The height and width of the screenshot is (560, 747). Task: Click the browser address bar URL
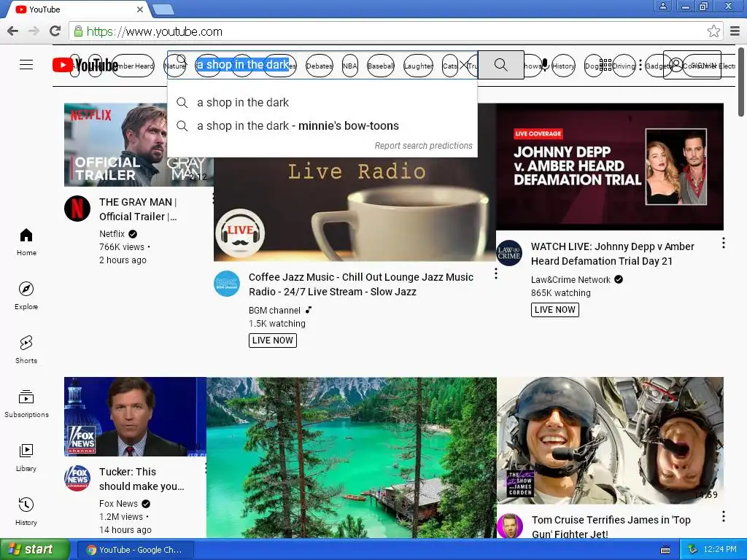(x=155, y=31)
